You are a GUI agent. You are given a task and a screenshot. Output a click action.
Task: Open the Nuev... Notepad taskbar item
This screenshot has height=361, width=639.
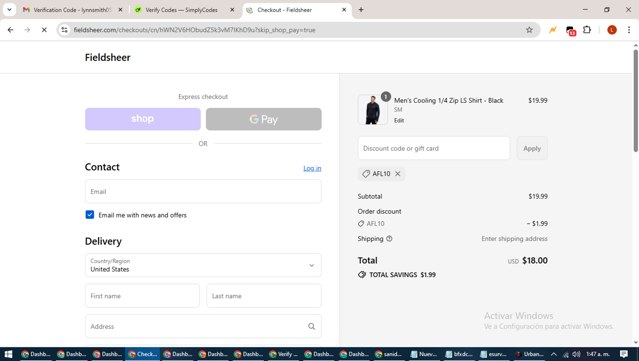[x=424, y=354]
